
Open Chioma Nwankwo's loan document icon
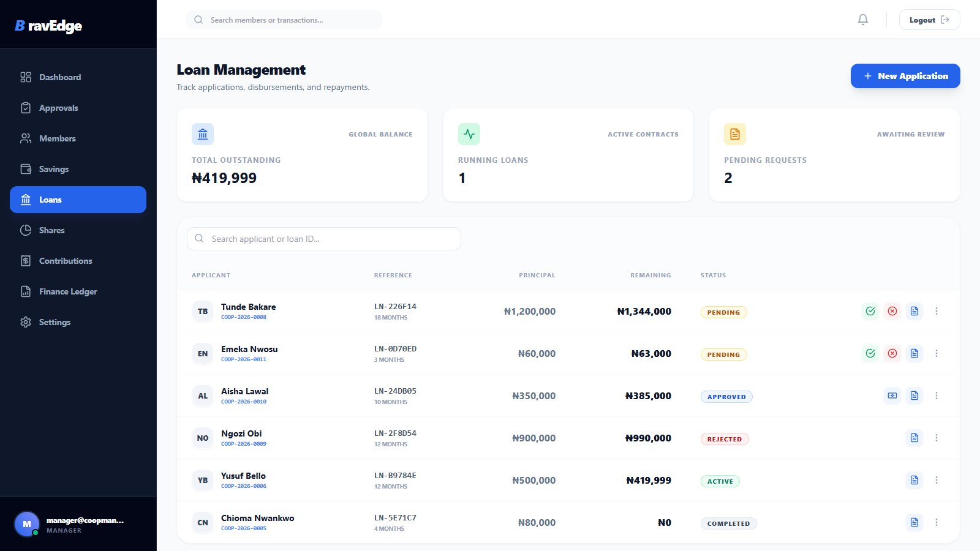914,522
